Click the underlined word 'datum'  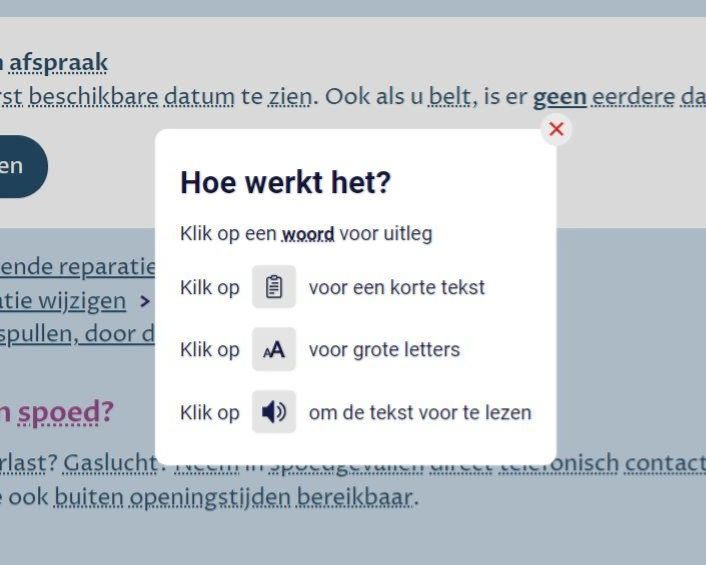tap(199, 98)
